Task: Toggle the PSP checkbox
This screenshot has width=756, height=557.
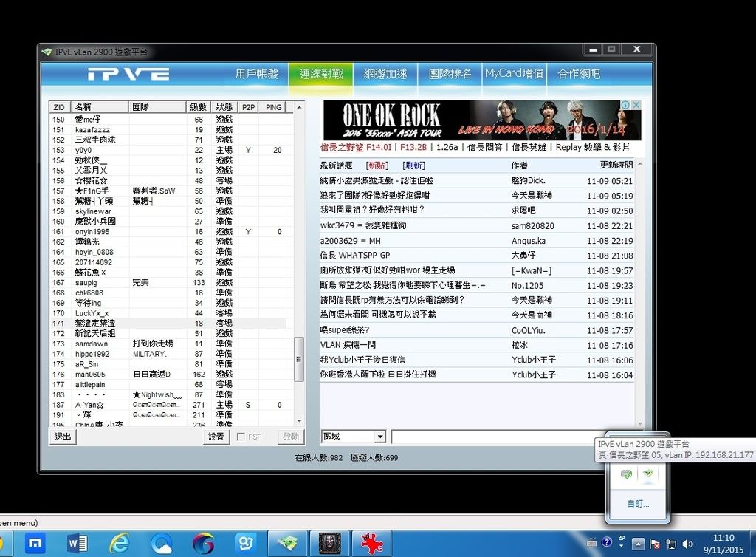Action: (241, 437)
